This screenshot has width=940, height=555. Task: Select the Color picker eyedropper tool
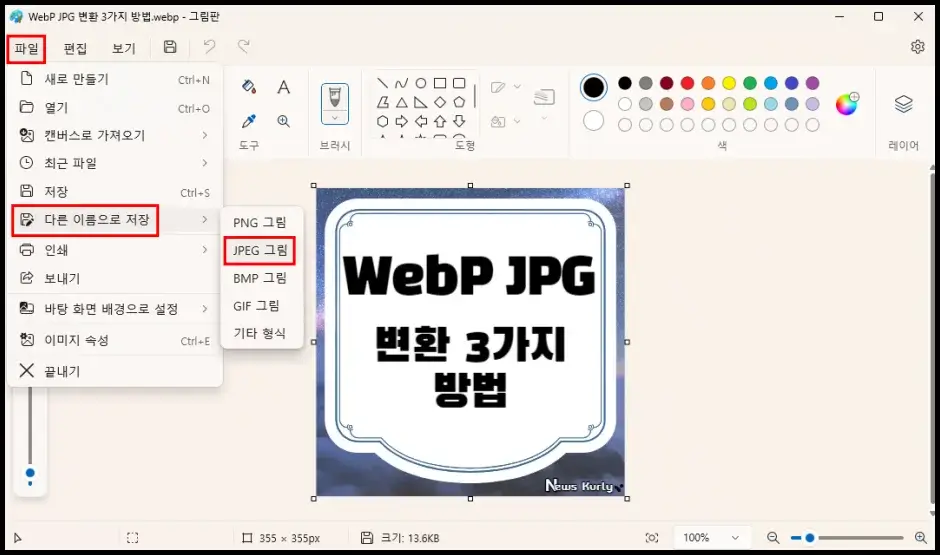(x=249, y=121)
